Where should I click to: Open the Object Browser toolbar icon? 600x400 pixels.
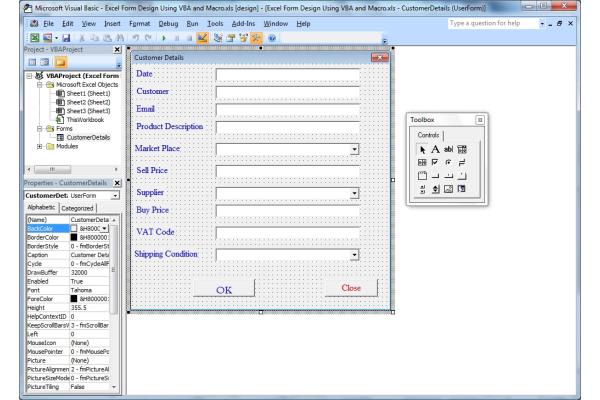click(243, 38)
